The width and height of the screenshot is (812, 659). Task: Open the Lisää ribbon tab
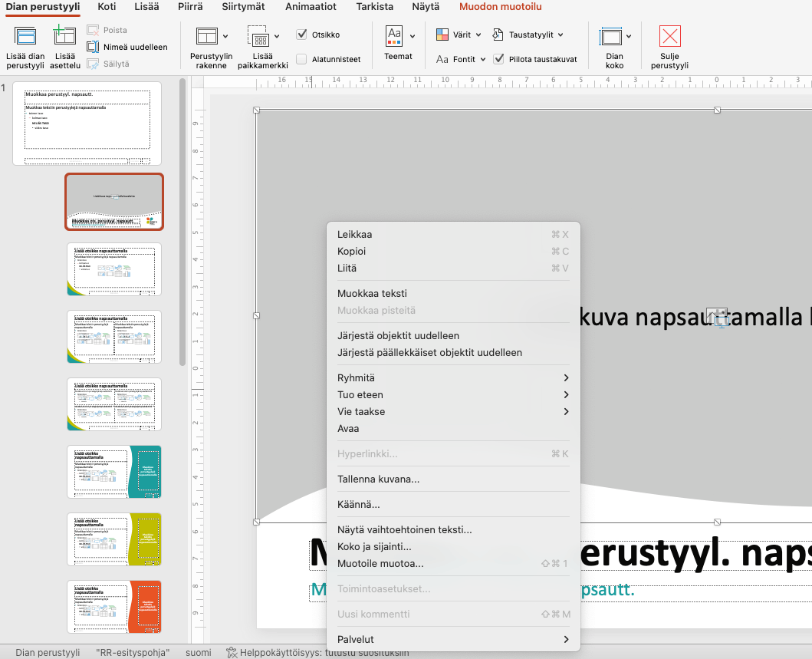[146, 7]
